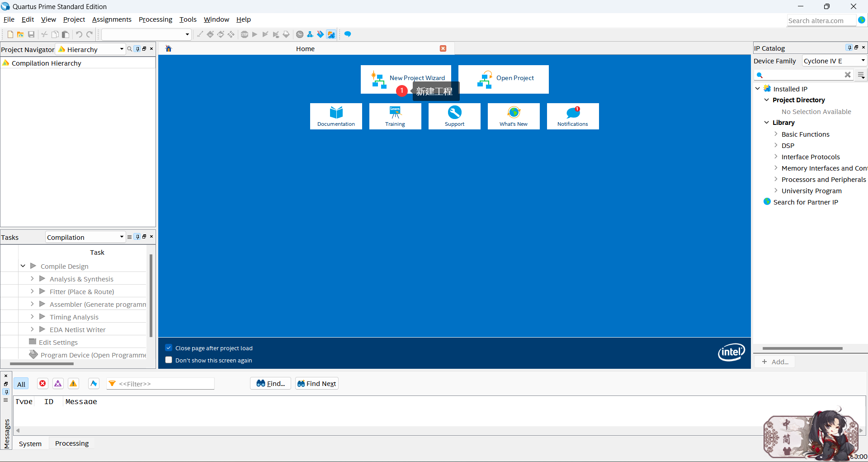Click the New File toolbar icon
The image size is (868, 462).
click(10, 34)
